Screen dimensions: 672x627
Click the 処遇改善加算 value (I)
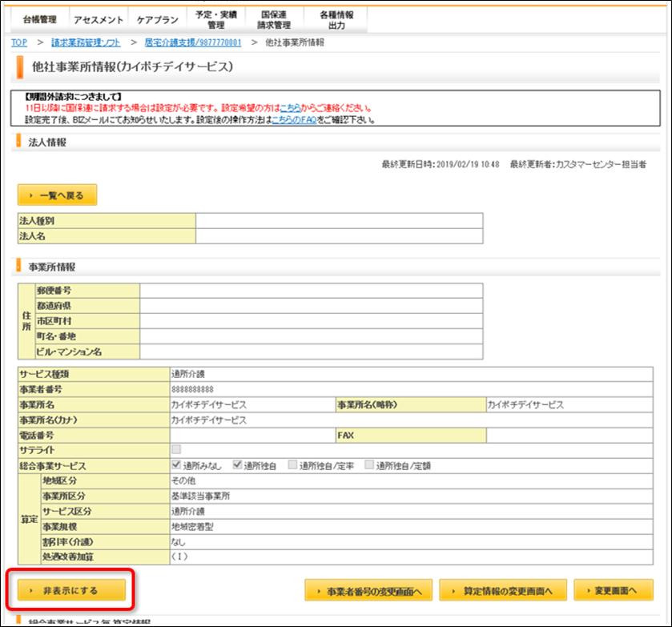tap(179, 557)
